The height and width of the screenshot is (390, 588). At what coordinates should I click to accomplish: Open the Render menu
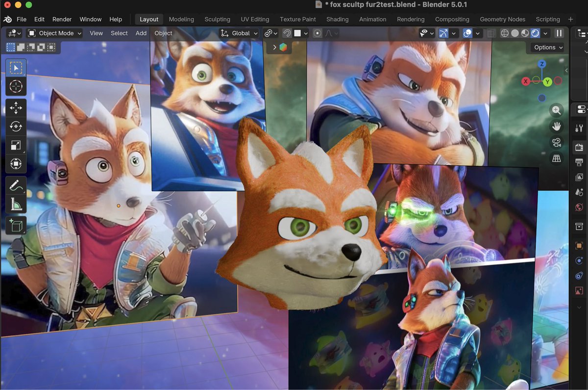(x=62, y=19)
